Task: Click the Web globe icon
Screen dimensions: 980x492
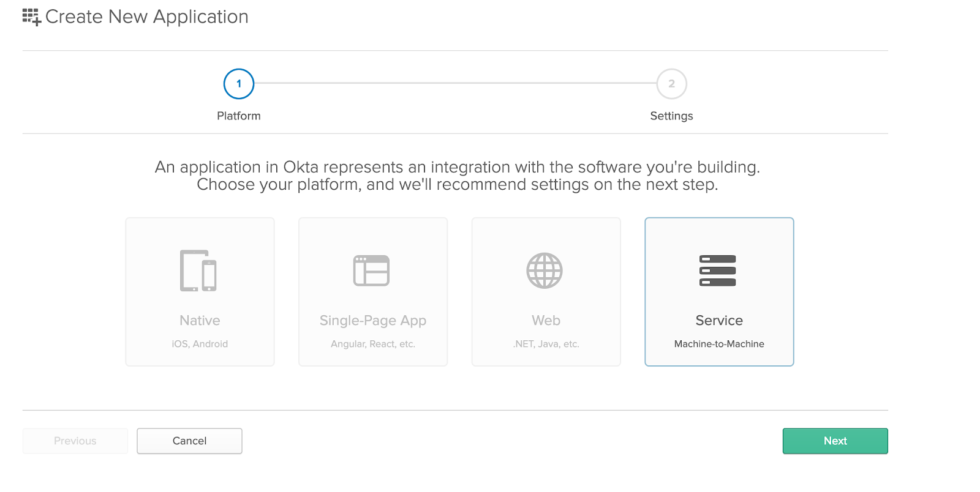Action: click(x=545, y=270)
